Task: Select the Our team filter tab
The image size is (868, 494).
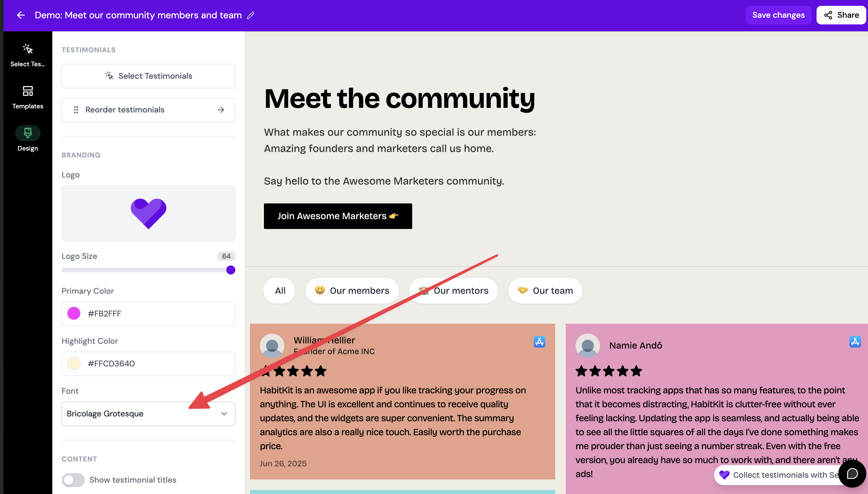Action: [x=545, y=291]
